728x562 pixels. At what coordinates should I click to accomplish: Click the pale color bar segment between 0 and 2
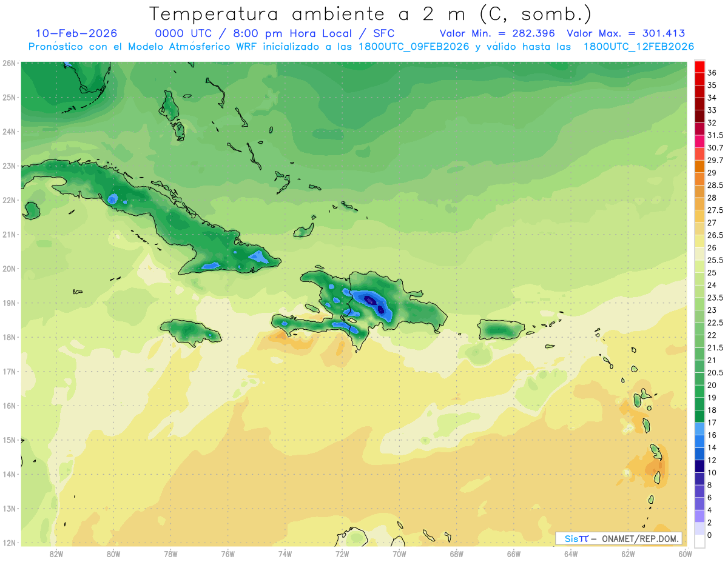point(699,529)
